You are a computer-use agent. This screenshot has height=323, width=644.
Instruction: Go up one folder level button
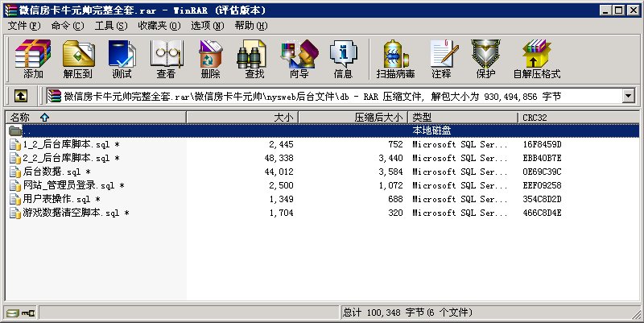(22, 97)
